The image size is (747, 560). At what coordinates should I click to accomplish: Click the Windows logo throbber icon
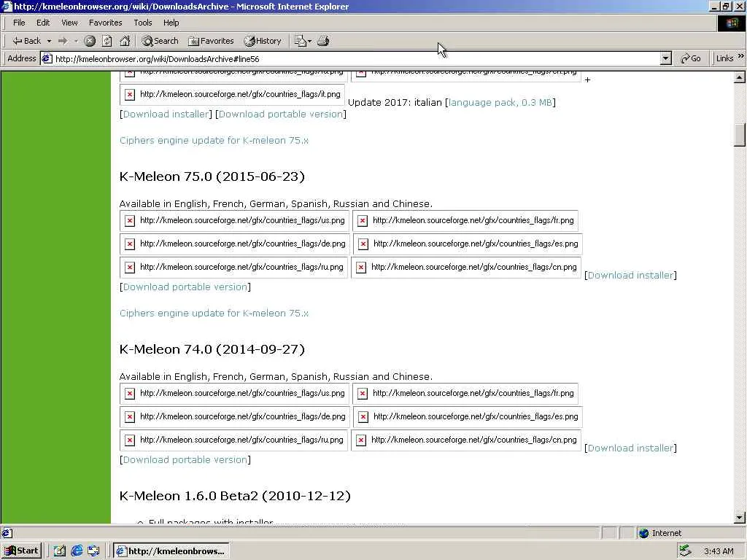731,23
